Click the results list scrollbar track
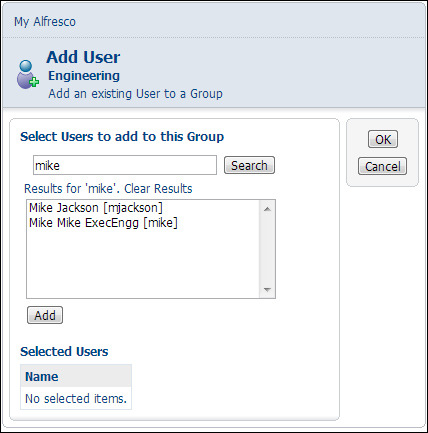Viewport: 428px width, 433px height. pos(267,249)
